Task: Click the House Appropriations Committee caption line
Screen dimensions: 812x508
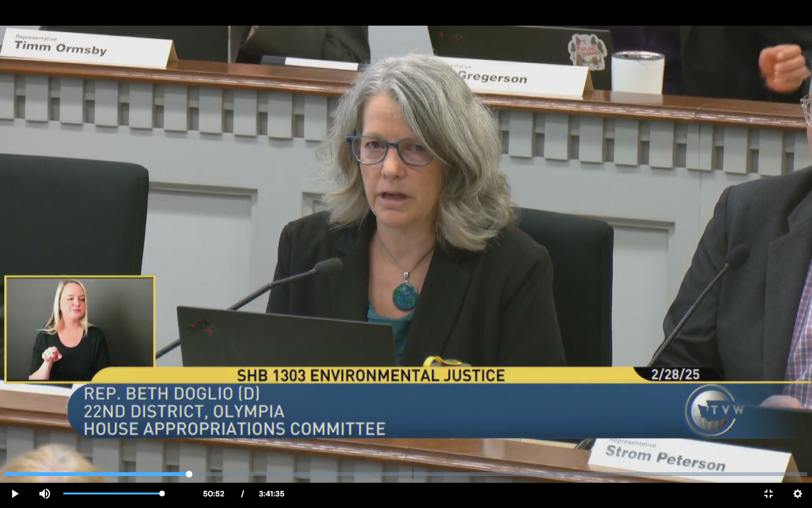Action: [234, 429]
